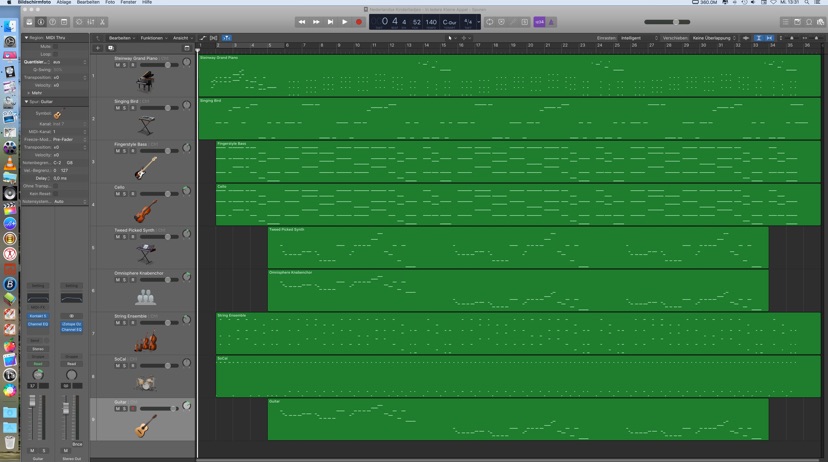
Task: Adjust the Guitar track volume slider
Action: click(159, 409)
